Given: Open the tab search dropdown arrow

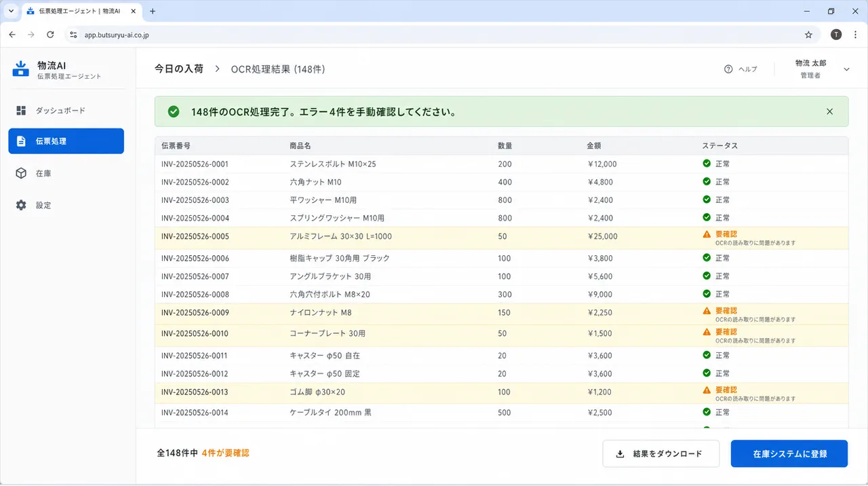Looking at the screenshot, I should pyautogui.click(x=11, y=12).
